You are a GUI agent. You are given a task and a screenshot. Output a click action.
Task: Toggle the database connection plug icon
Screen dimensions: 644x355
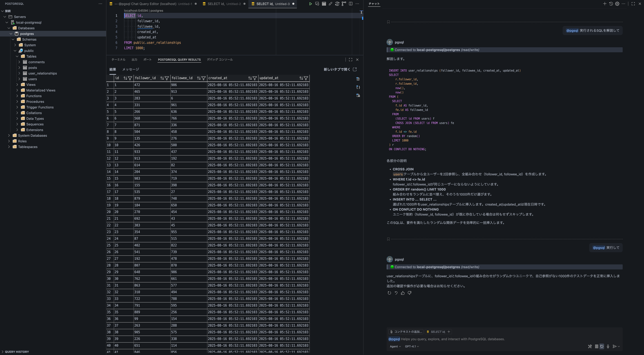pos(330,4)
